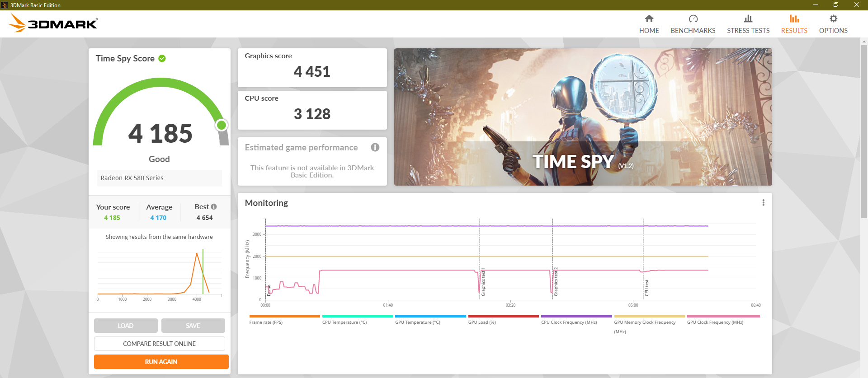This screenshot has height=378, width=868.
Task: Click the info icon beside Best score
Action: pyautogui.click(x=214, y=207)
